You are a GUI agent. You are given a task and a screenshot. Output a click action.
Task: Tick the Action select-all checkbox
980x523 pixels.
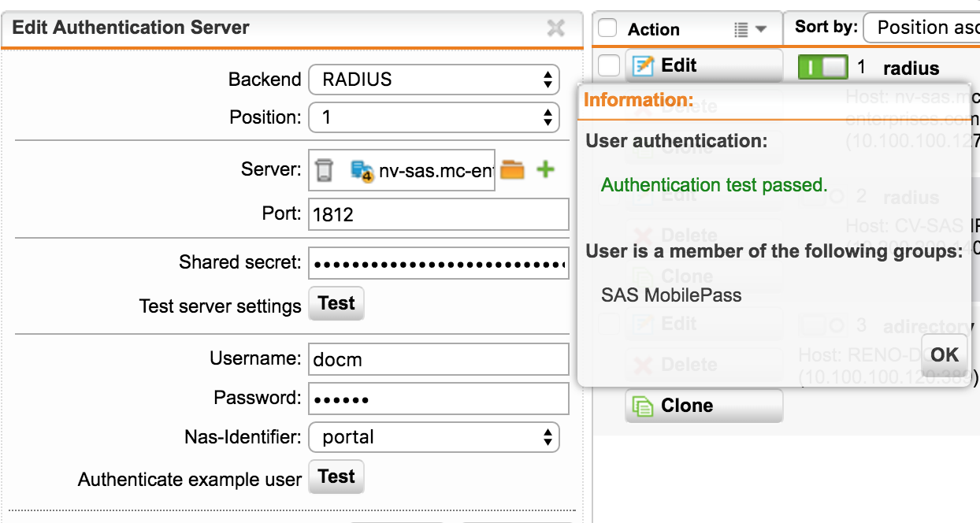607,28
